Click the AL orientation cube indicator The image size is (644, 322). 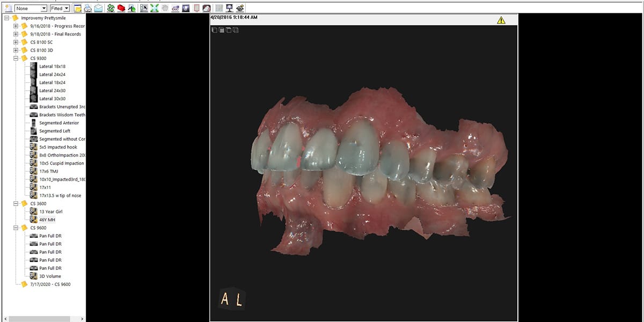coord(232,299)
